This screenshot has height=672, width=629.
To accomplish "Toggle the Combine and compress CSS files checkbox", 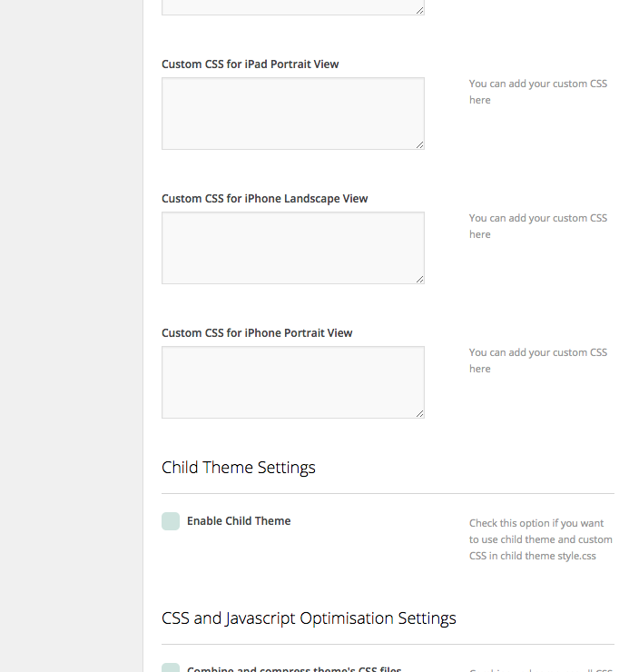I will coord(171,667).
